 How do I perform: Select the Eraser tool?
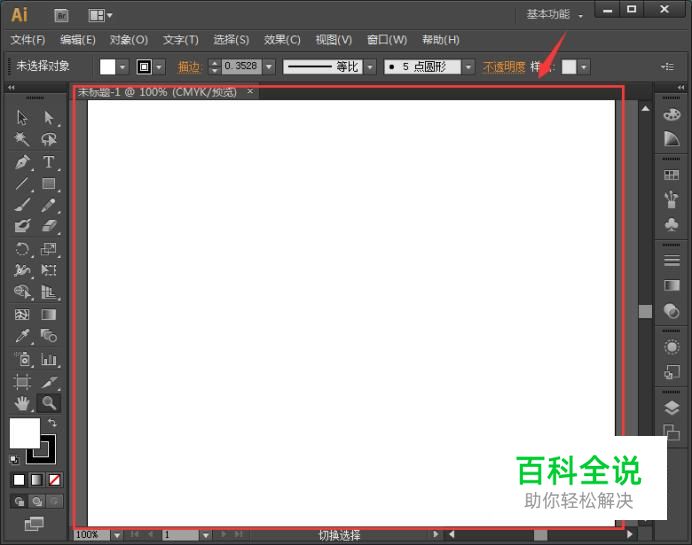click(x=49, y=226)
